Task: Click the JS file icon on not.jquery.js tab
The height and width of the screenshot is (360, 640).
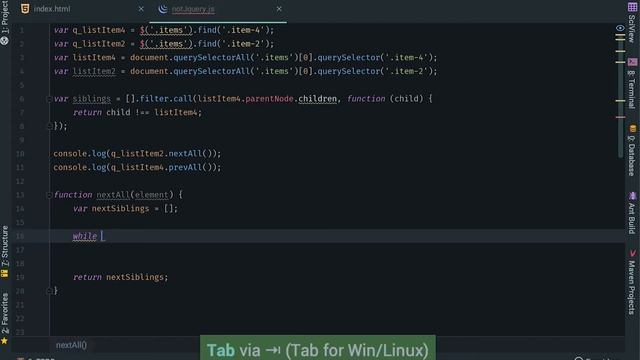Action: 162,9
